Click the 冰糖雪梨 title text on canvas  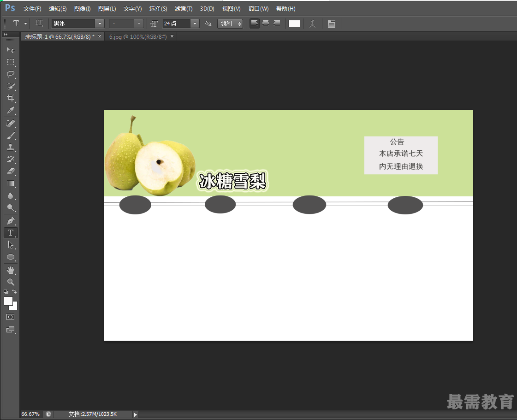pos(232,181)
